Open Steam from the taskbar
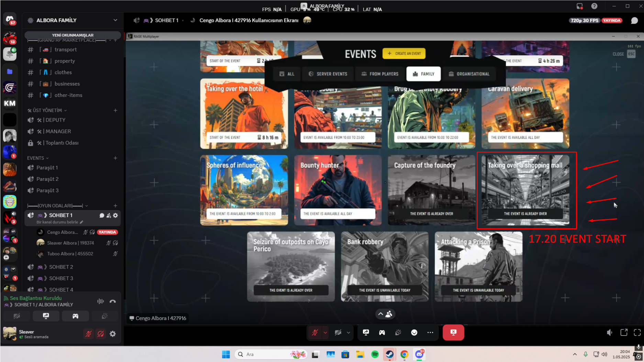Screen dimensions: 644x362 coord(389,354)
